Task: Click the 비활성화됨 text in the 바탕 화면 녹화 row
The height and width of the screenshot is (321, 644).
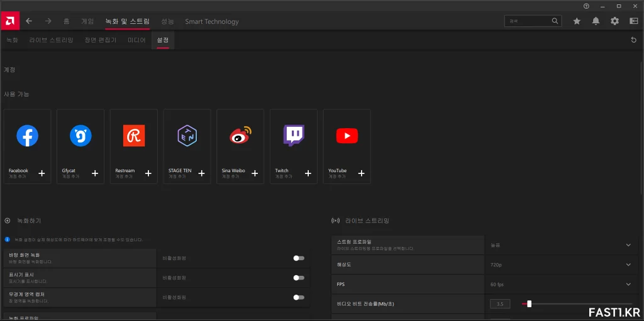Action: click(x=174, y=258)
